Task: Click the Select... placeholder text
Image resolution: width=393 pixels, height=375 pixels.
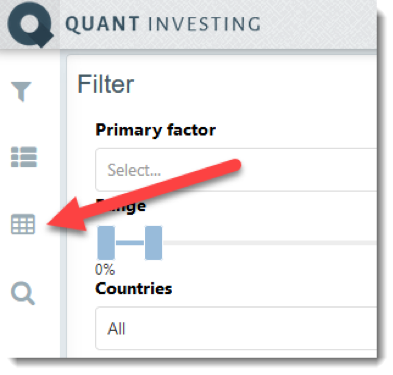Action: point(134,170)
